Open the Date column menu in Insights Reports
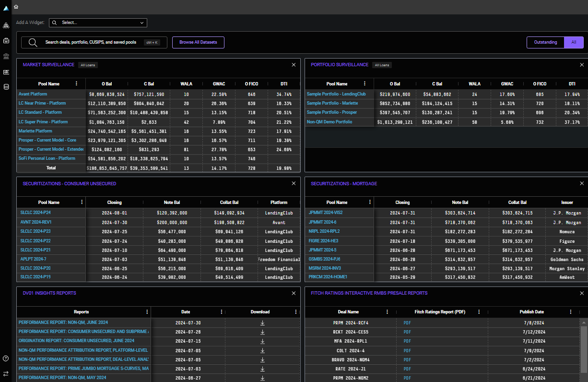588x382 pixels. 221,312
